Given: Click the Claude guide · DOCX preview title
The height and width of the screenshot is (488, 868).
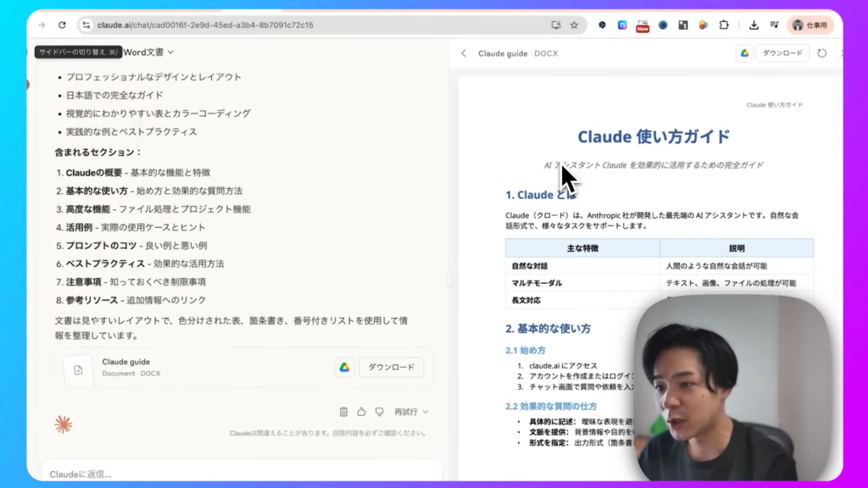Looking at the screenshot, I should tap(518, 53).
